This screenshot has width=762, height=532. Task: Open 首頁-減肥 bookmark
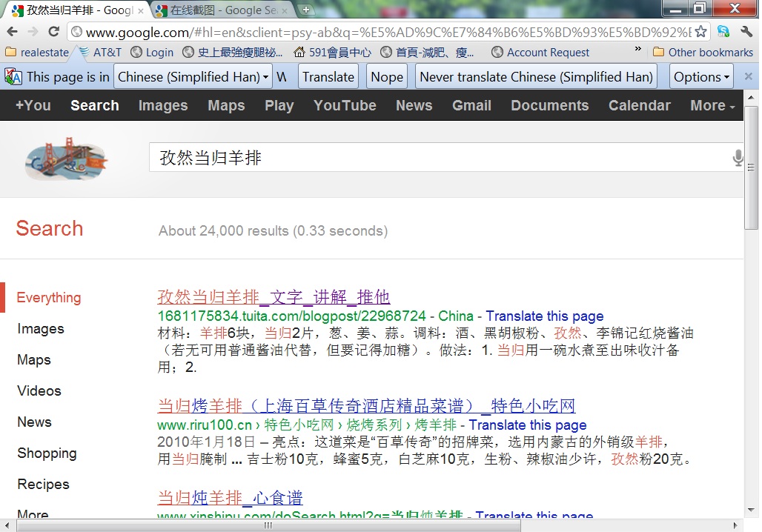(x=428, y=52)
